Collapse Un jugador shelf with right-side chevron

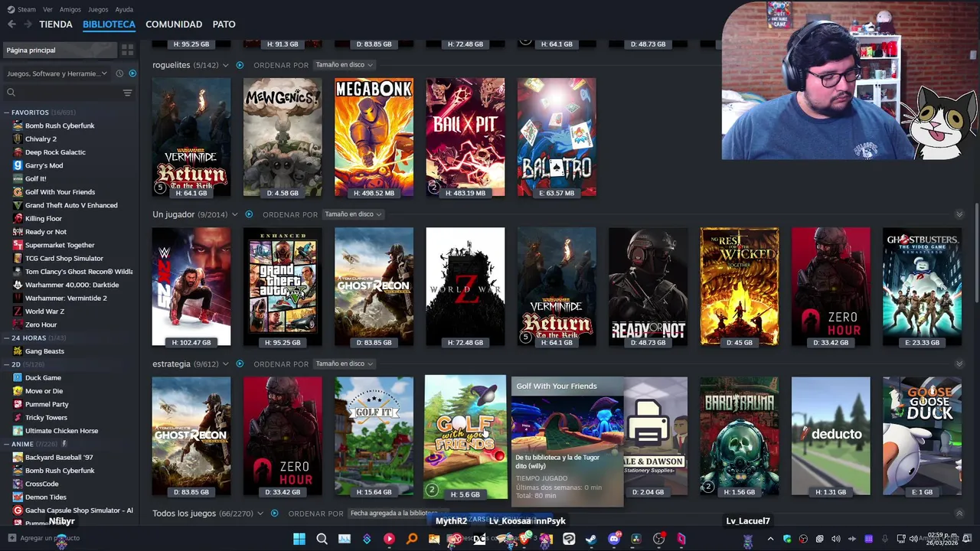coord(959,214)
